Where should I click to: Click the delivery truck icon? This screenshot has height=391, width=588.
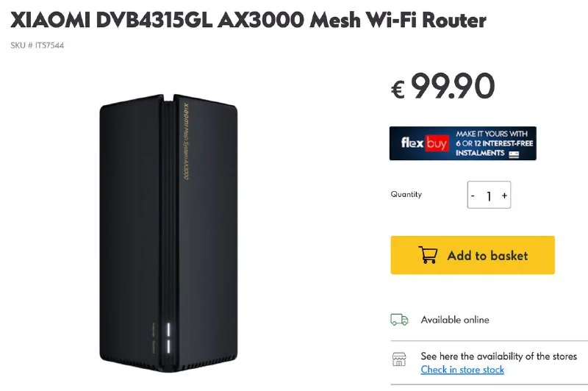pyautogui.click(x=399, y=320)
